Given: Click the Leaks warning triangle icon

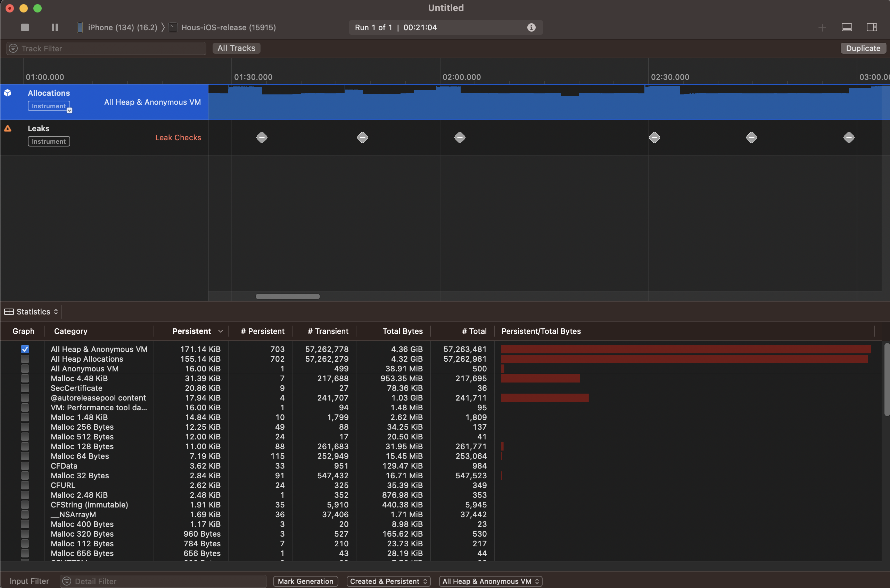Looking at the screenshot, I should point(8,129).
